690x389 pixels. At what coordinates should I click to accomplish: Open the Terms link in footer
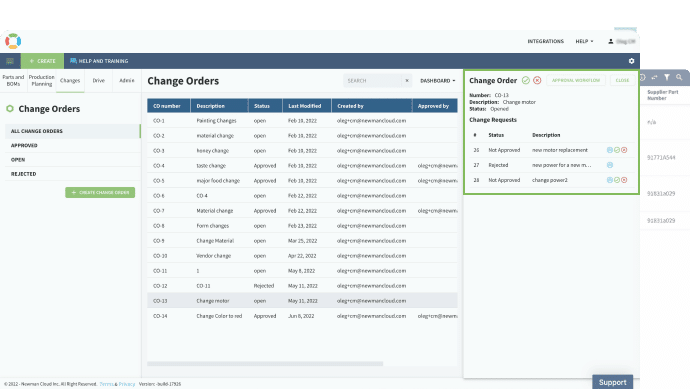(x=106, y=384)
